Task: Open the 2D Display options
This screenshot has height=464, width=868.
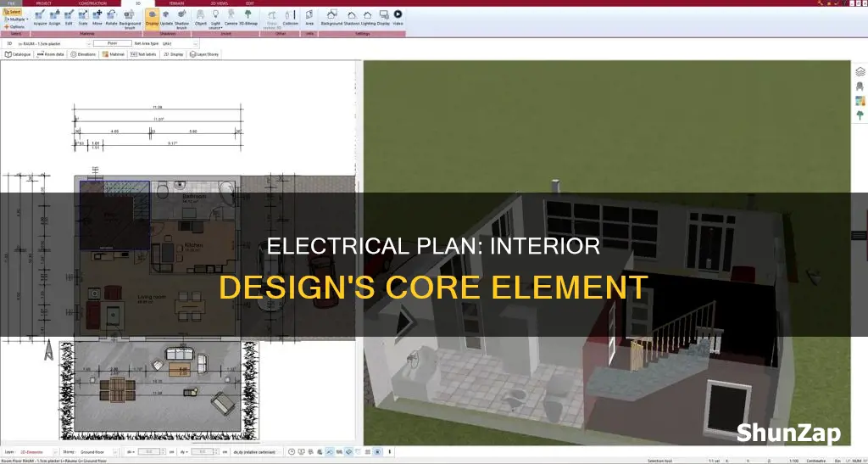Action: tap(173, 54)
